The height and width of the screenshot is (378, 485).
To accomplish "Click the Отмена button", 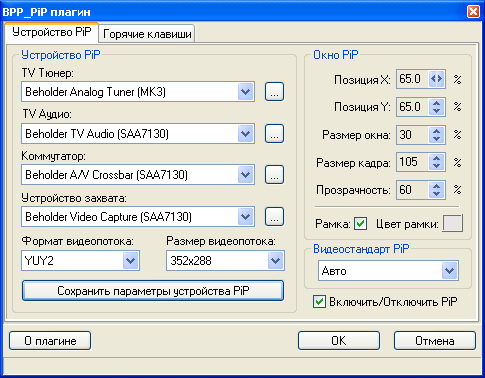I will [435, 341].
